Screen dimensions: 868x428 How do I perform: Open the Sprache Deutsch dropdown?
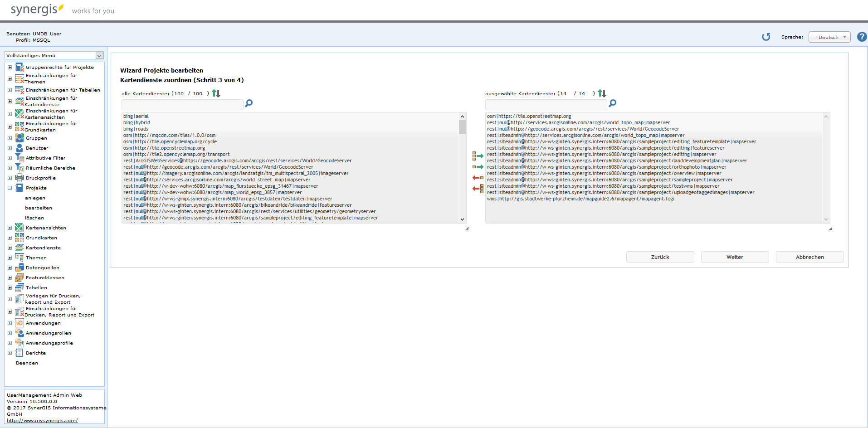pyautogui.click(x=829, y=37)
